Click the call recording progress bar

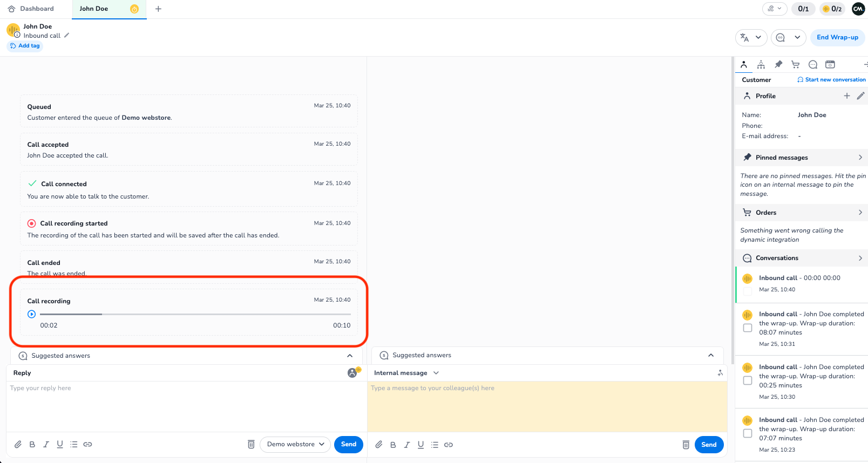(195, 314)
